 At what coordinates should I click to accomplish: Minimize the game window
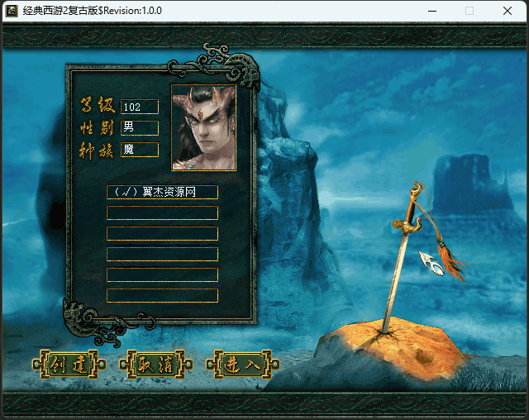(x=431, y=11)
